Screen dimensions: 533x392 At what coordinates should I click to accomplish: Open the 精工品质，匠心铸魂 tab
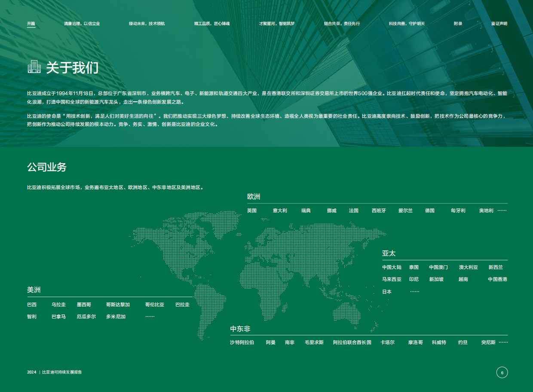click(212, 24)
